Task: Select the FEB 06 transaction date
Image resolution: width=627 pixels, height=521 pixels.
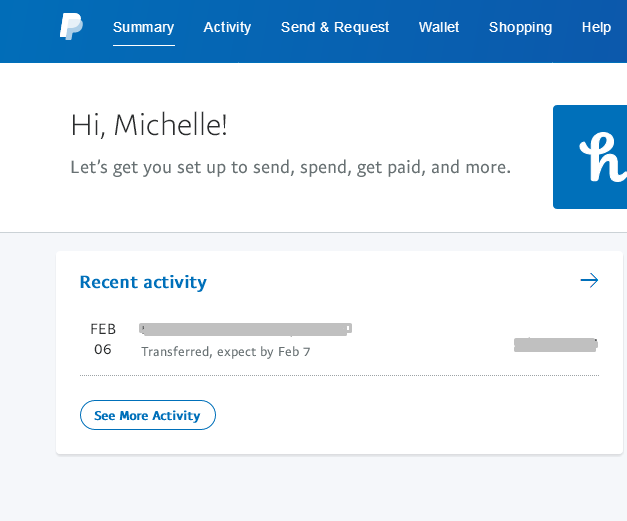Action: [x=103, y=339]
